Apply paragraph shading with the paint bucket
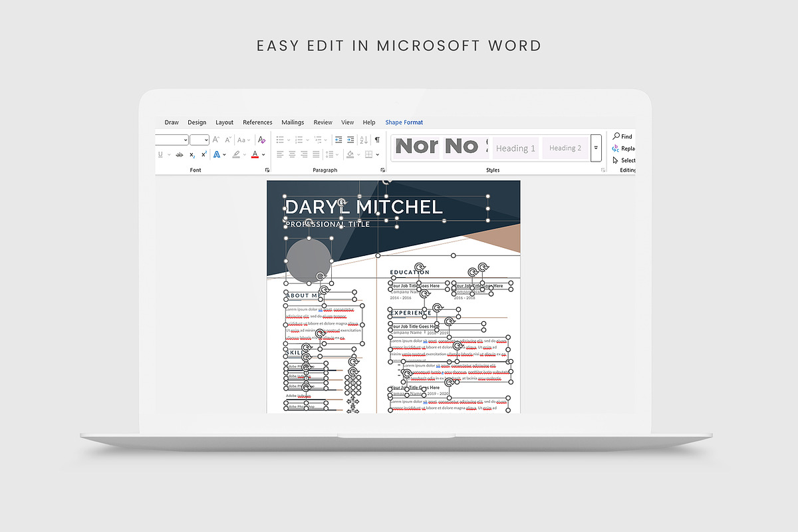The height and width of the screenshot is (532, 798). [350, 154]
